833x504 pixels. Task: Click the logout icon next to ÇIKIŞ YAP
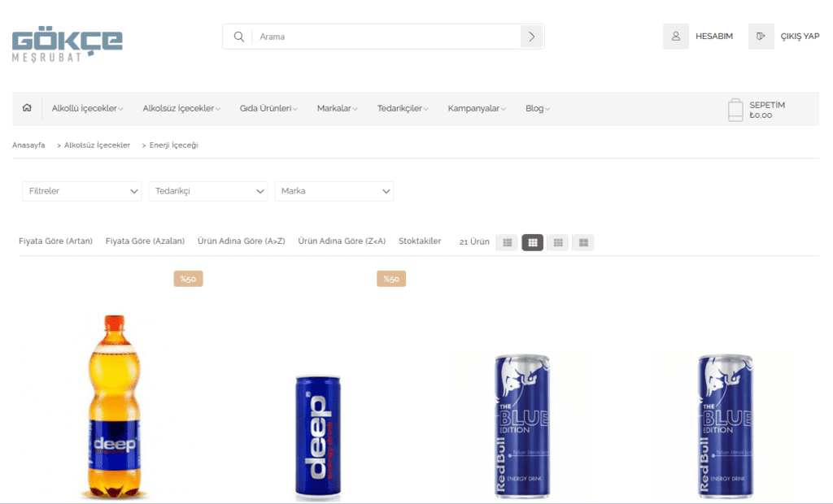pos(761,36)
